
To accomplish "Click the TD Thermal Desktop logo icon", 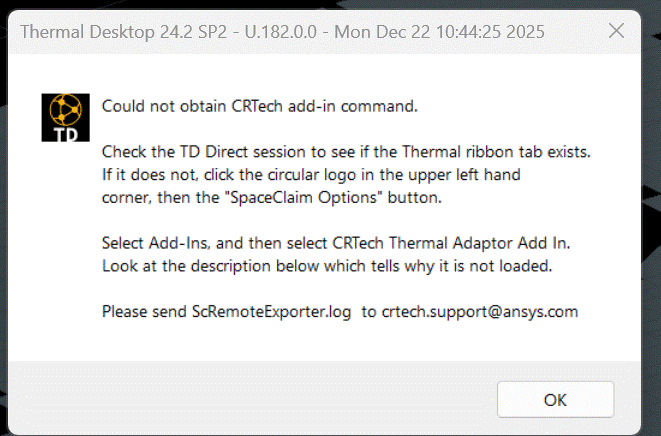I will click(66, 118).
